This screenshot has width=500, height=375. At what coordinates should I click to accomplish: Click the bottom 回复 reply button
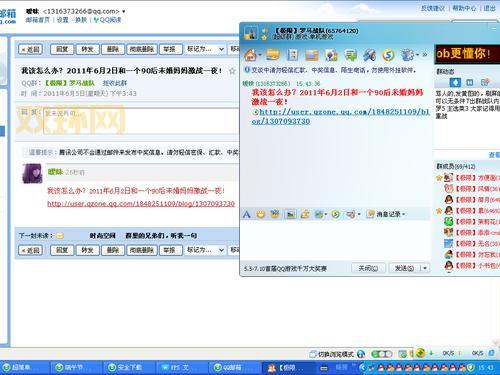[62, 250]
